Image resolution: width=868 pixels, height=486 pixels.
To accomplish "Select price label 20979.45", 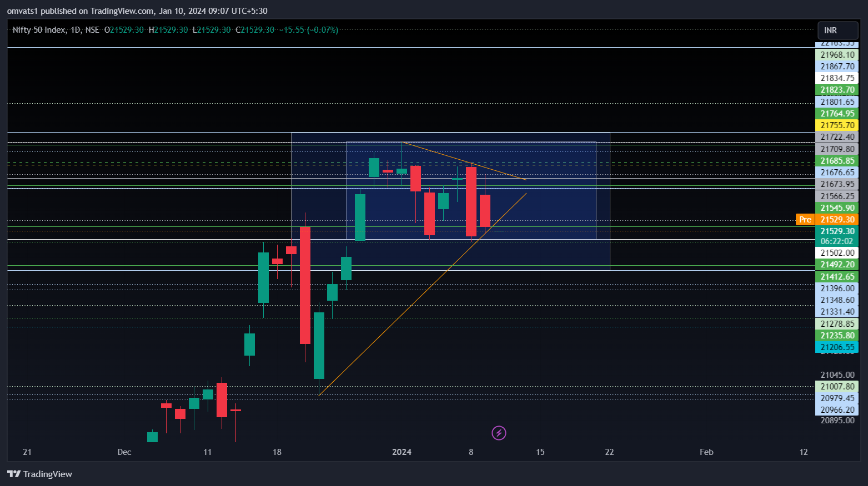I will [x=837, y=398].
